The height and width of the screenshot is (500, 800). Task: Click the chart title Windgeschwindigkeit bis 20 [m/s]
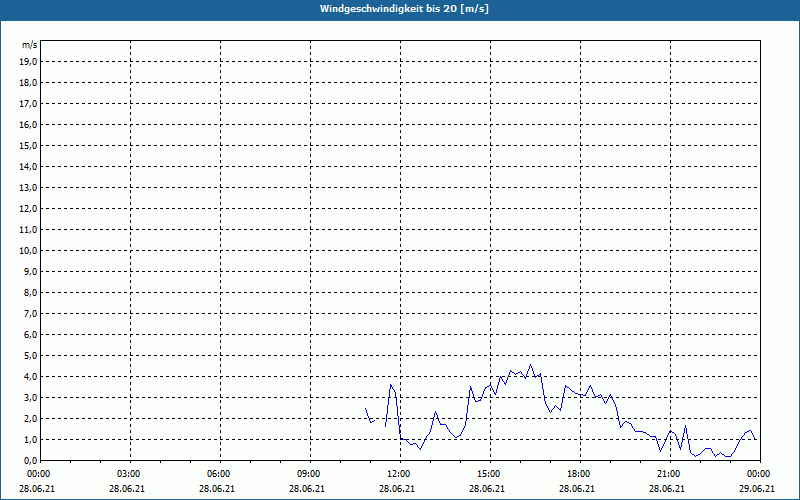404,9
